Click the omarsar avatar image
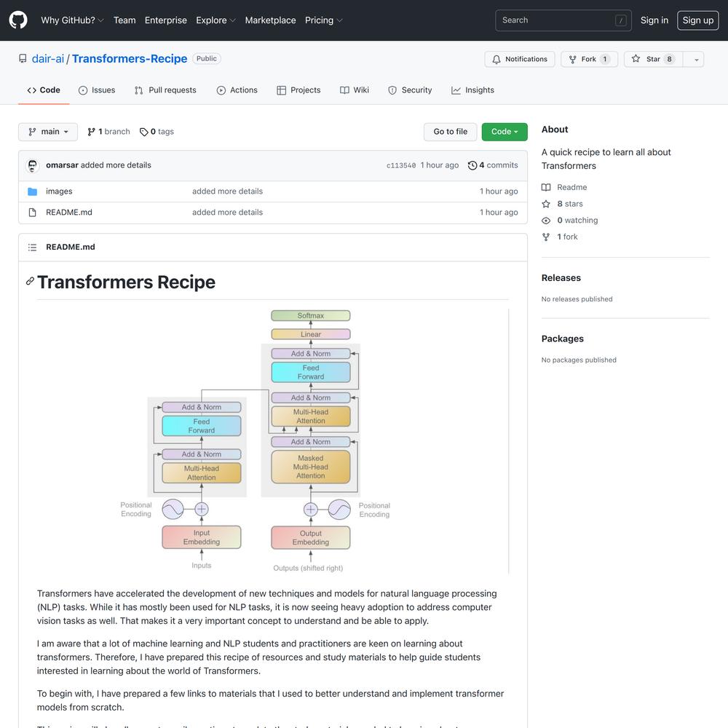This screenshot has width=728, height=728. pos(33,166)
